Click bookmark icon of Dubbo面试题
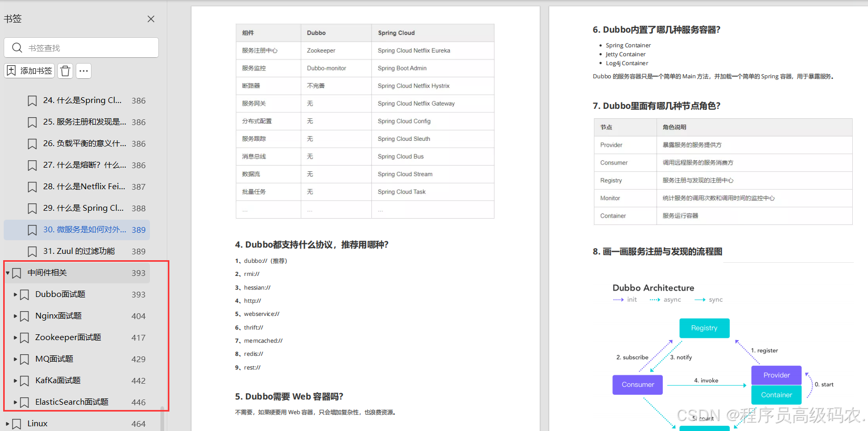Screen dimensions: 868x431 (x=24, y=294)
